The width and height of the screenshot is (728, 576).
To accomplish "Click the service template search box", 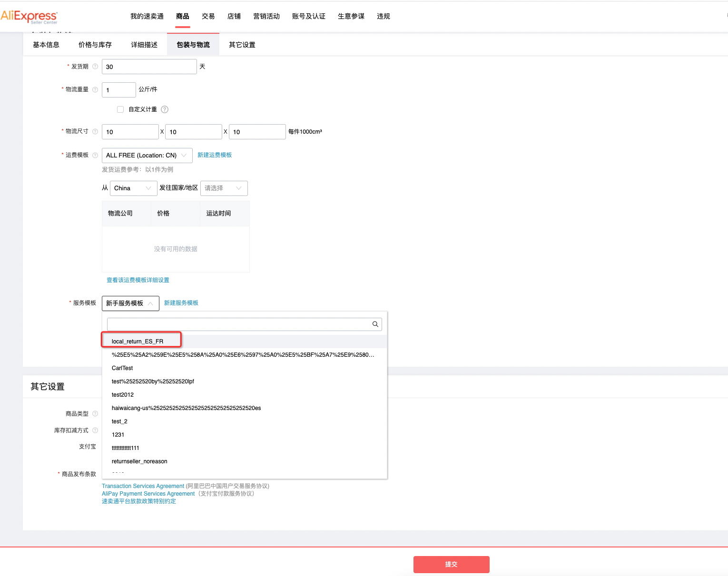I will [245, 324].
